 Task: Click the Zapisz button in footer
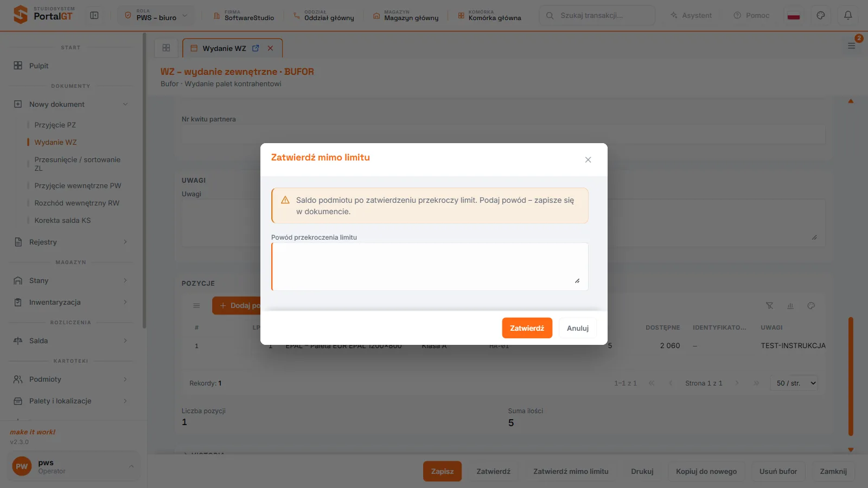442,471
